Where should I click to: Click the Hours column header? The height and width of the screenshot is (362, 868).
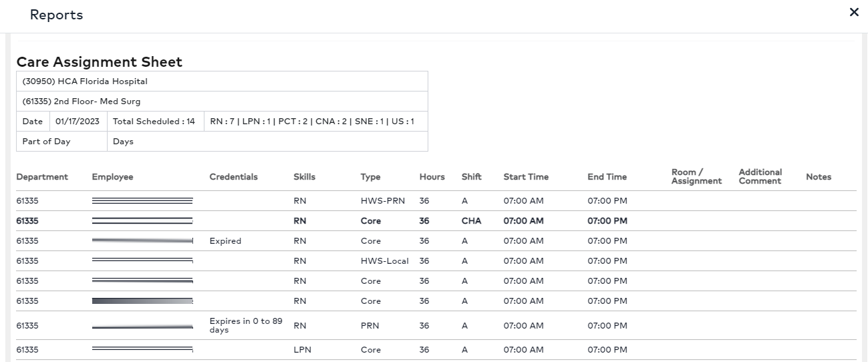tap(432, 177)
